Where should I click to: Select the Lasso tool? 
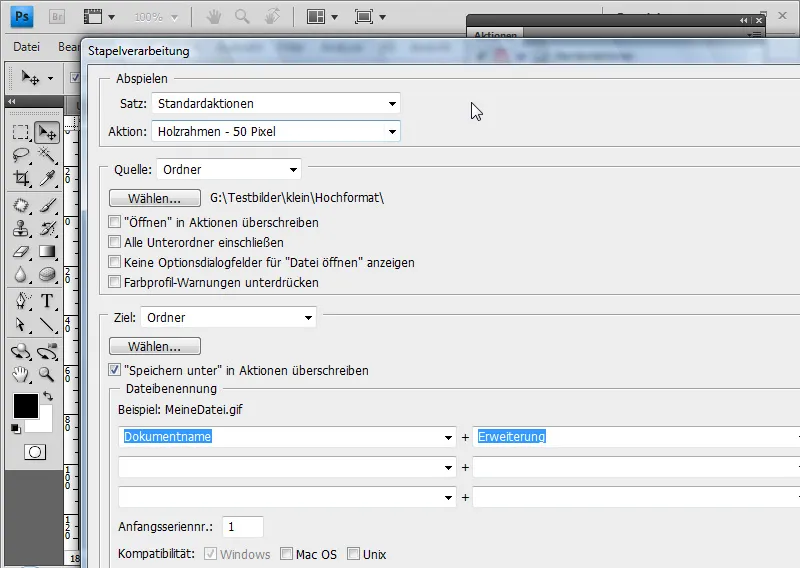point(21,155)
